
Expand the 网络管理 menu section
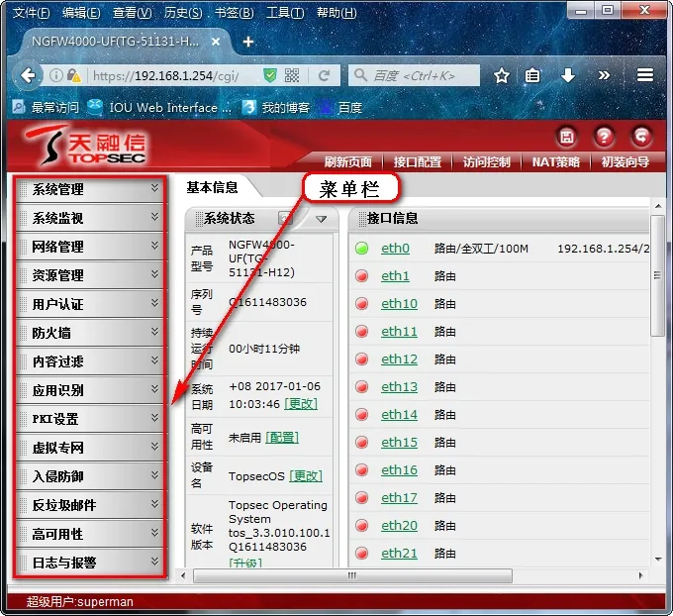pyautogui.click(x=90, y=247)
